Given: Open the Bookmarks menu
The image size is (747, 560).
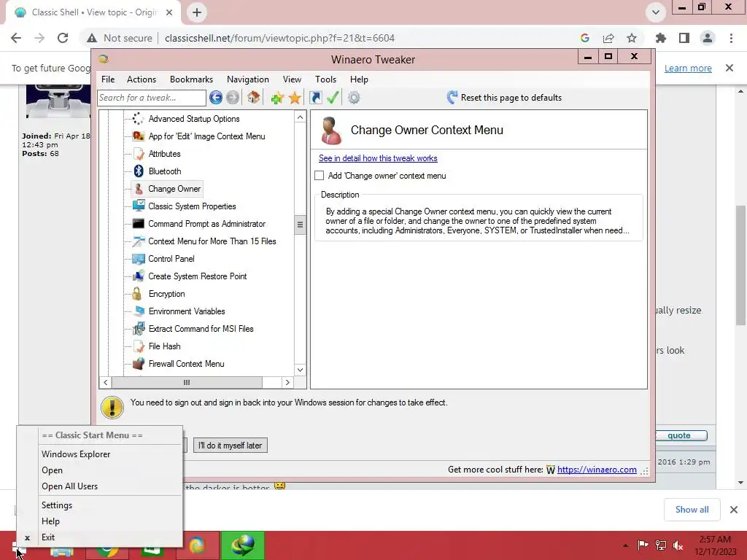Looking at the screenshot, I should click(192, 79).
